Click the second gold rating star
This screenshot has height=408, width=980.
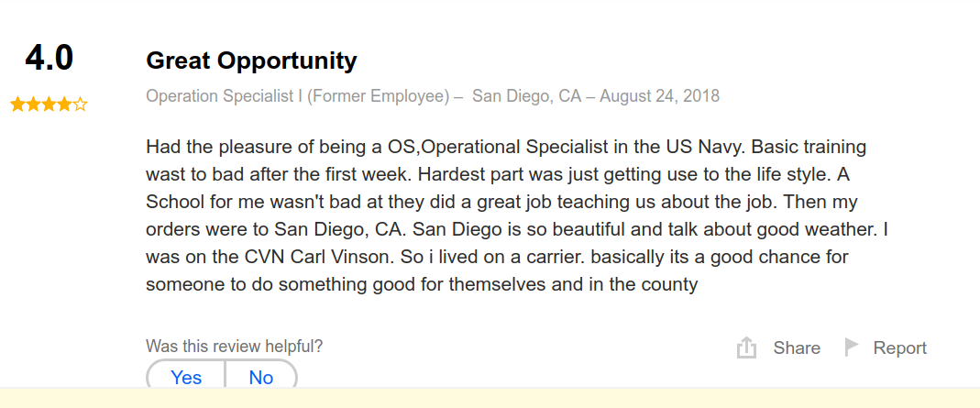(33, 105)
